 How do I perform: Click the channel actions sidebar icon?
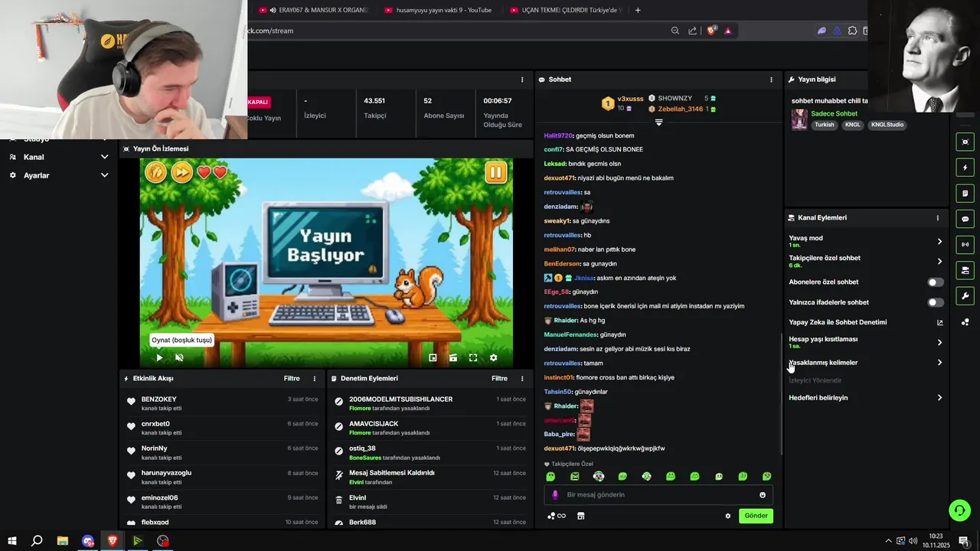coord(965,271)
